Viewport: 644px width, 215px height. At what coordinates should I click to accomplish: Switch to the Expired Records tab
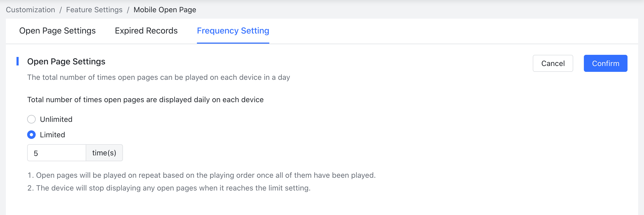(146, 31)
